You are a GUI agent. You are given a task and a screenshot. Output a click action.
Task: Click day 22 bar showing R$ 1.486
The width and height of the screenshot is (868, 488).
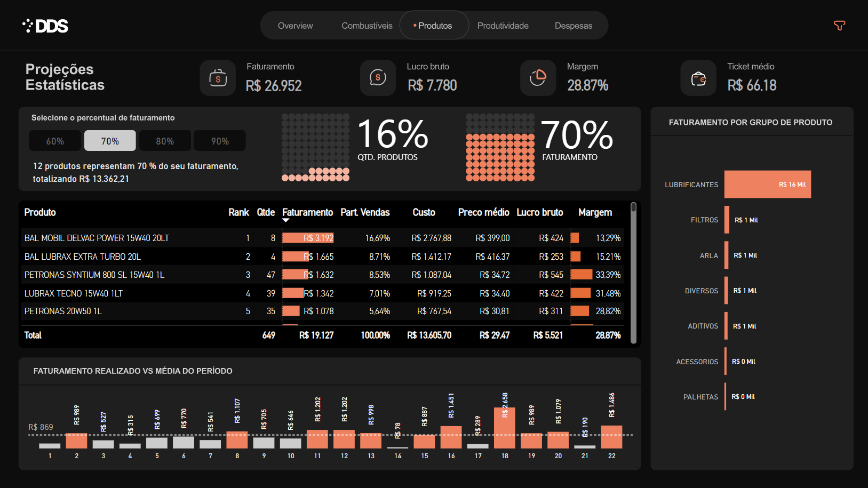point(611,437)
